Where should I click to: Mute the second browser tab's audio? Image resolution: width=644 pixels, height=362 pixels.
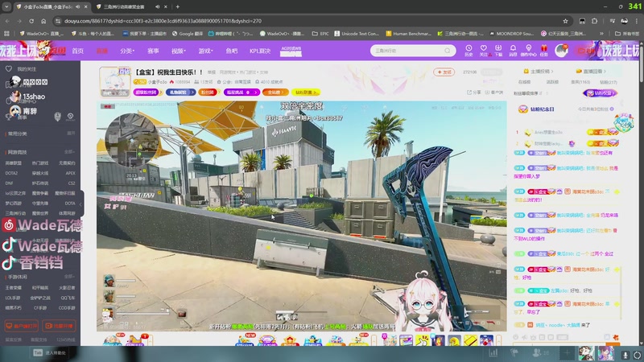(x=158, y=6)
